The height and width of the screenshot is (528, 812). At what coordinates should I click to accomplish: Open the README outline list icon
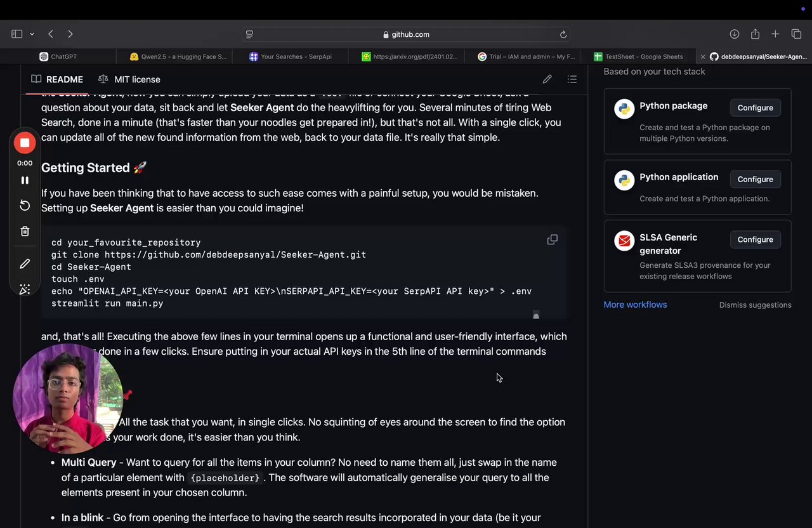(572, 79)
